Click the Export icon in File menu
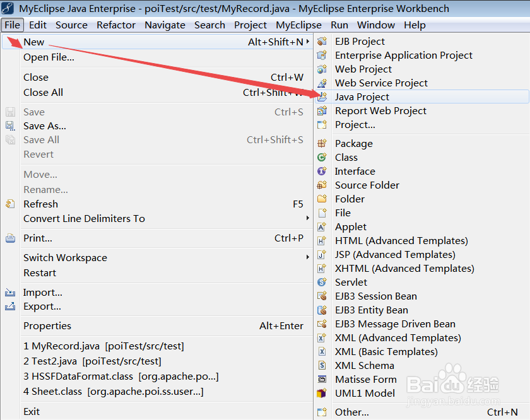 coord(10,306)
